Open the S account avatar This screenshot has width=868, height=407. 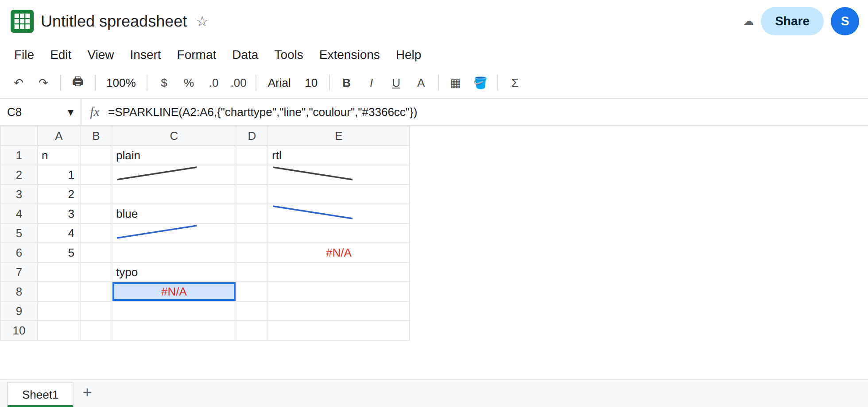pos(845,21)
